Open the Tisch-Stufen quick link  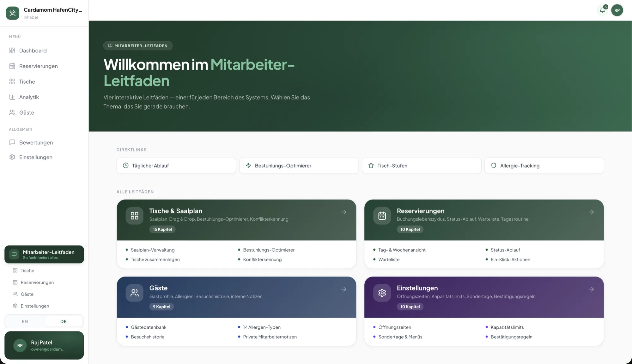click(x=422, y=165)
